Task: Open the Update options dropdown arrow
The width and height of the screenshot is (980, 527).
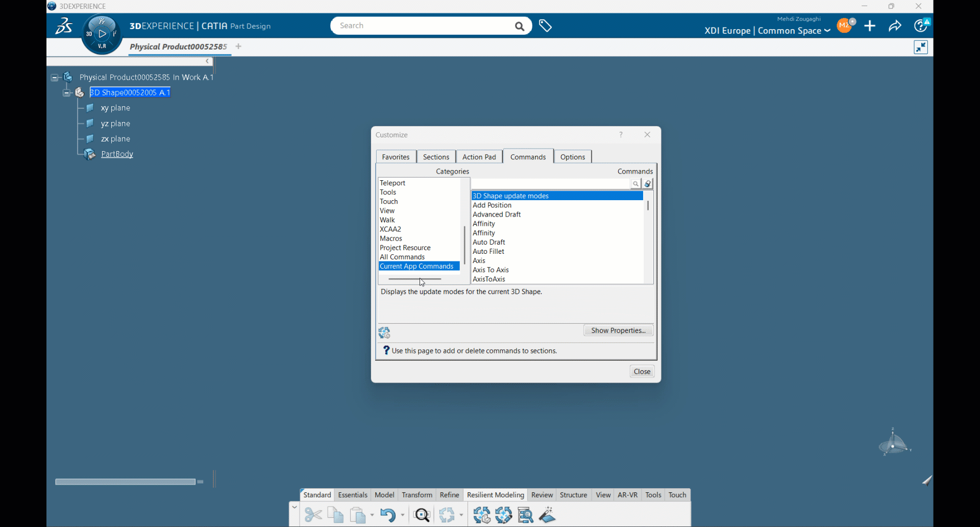Action: tap(461, 515)
